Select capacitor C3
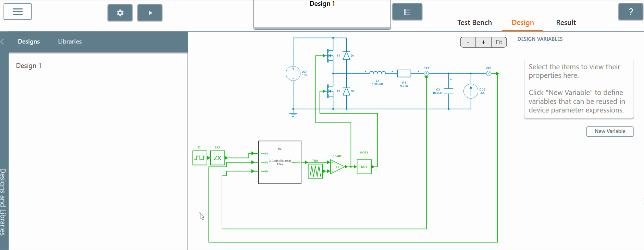Screen dimensions: 644x250 pyautogui.click(x=449, y=91)
